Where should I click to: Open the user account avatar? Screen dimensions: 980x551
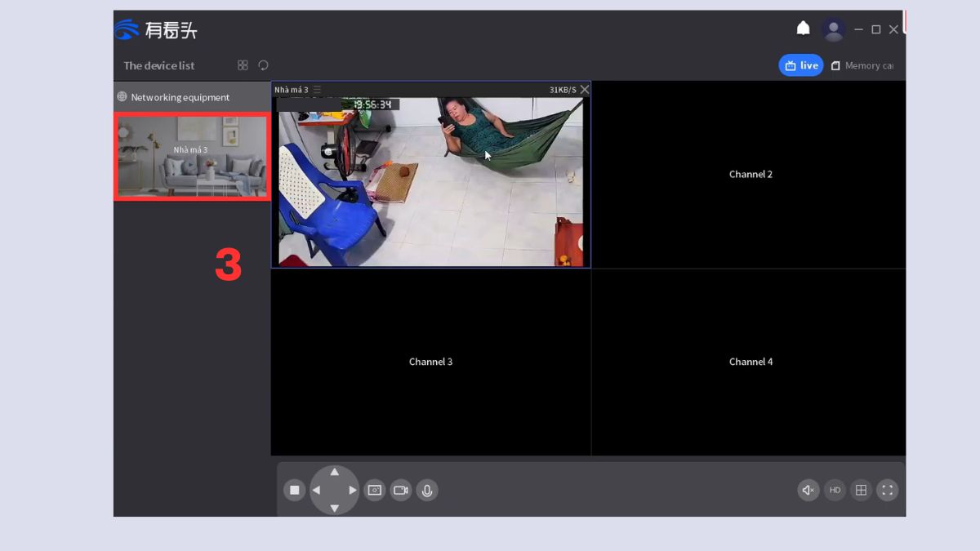point(833,29)
